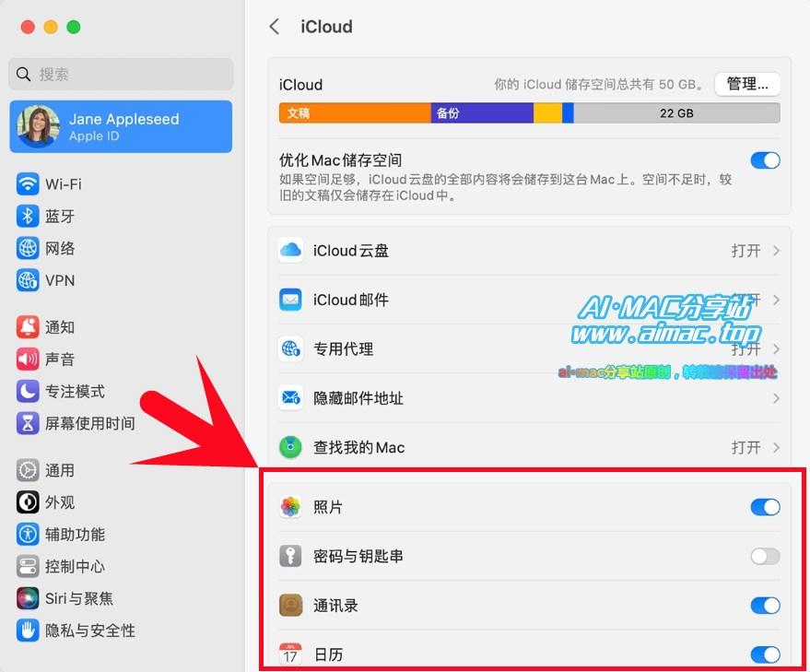The image size is (810, 672).
Task: Click the 查找我的Mac radar icon
Action: tap(290, 447)
